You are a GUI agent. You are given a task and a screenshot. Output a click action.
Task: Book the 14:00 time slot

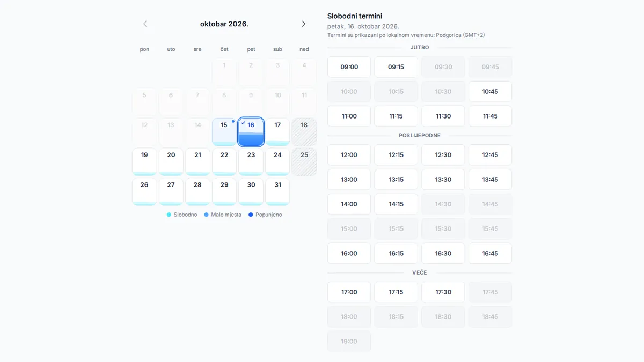pyautogui.click(x=349, y=204)
